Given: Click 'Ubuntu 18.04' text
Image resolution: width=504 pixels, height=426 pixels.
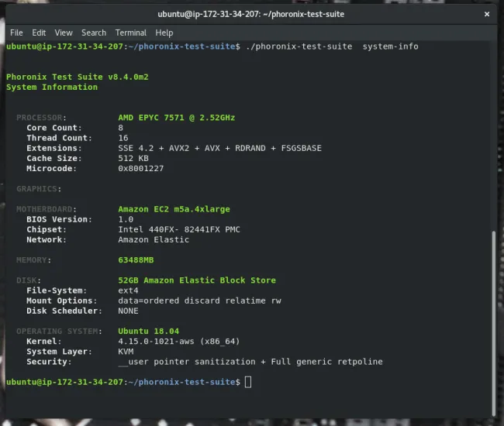Looking at the screenshot, I should [149, 332].
